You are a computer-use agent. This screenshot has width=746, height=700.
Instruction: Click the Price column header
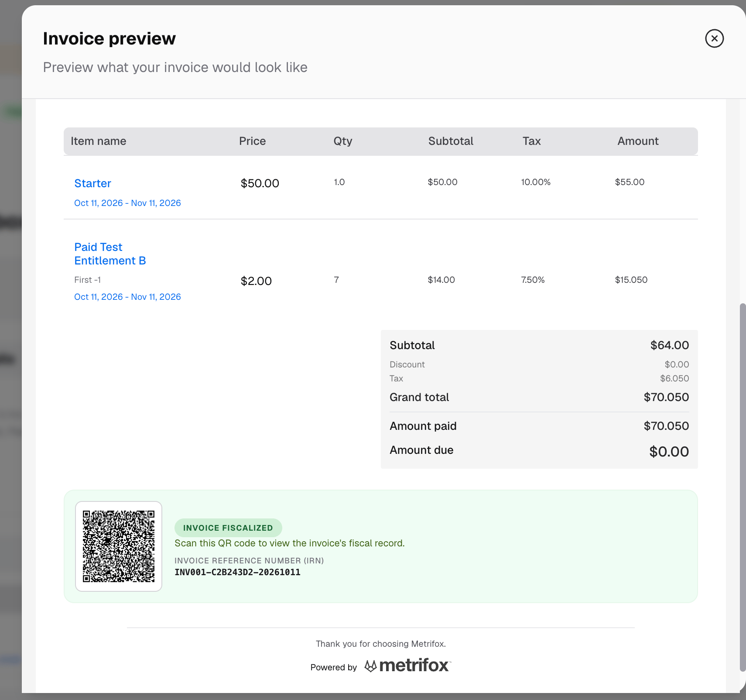coord(253,141)
